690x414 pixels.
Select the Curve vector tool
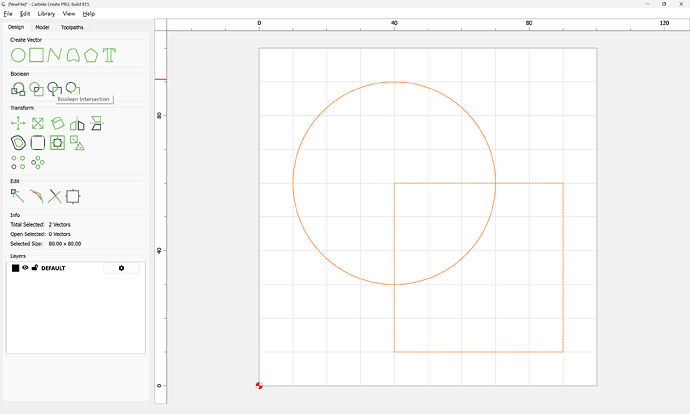[x=73, y=55]
